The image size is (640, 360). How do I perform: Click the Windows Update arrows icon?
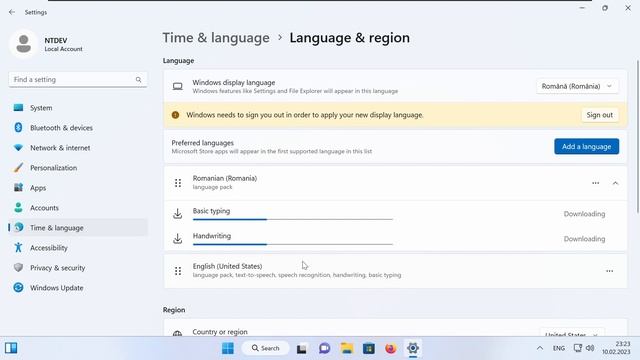pos(18,287)
